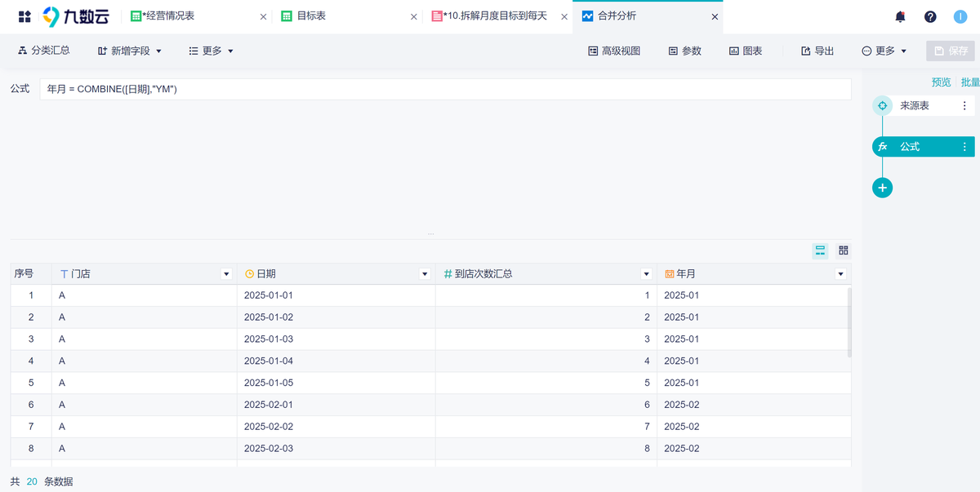Viewport: 980px width, 492px height.
Task: Toggle the highlighted list view icon
Action: [820, 250]
